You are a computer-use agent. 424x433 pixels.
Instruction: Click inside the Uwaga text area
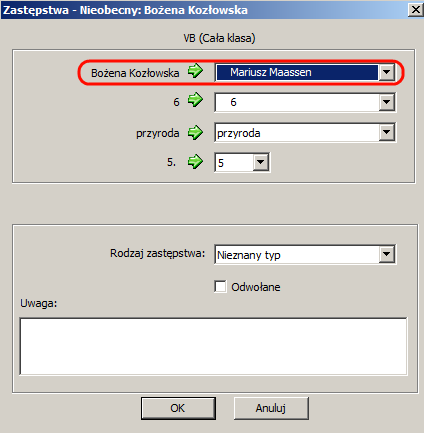coord(213,346)
